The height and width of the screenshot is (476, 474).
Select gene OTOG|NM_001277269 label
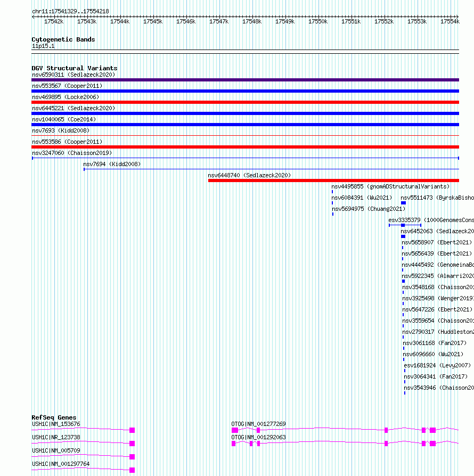(258, 424)
